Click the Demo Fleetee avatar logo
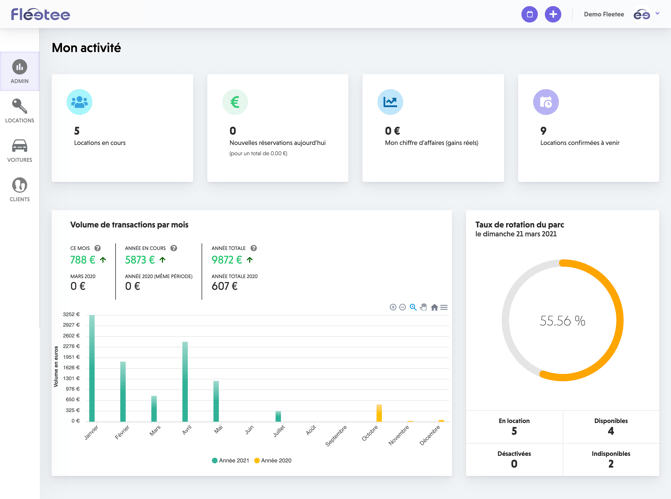 coord(641,15)
